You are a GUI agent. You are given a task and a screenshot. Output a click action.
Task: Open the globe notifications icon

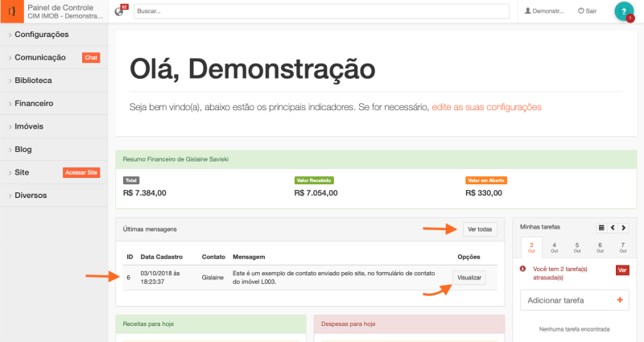click(120, 11)
